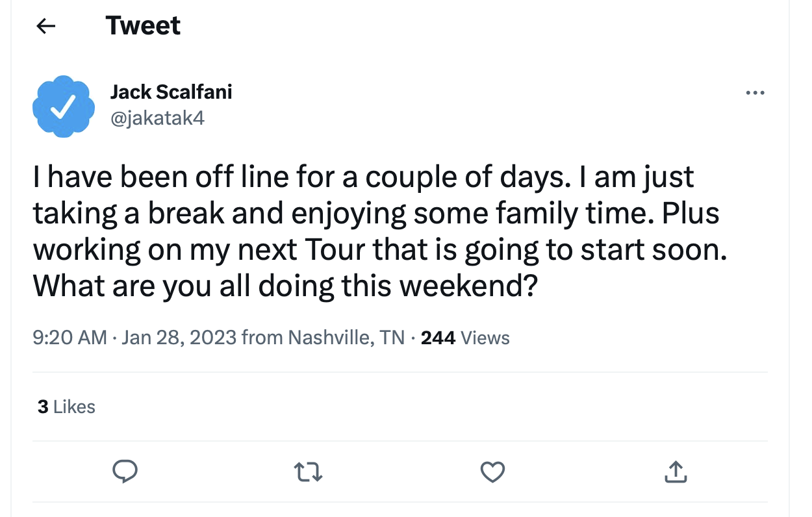Open Jack Scalfani's profile name link
The image size is (812, 517).
(171, 92)
